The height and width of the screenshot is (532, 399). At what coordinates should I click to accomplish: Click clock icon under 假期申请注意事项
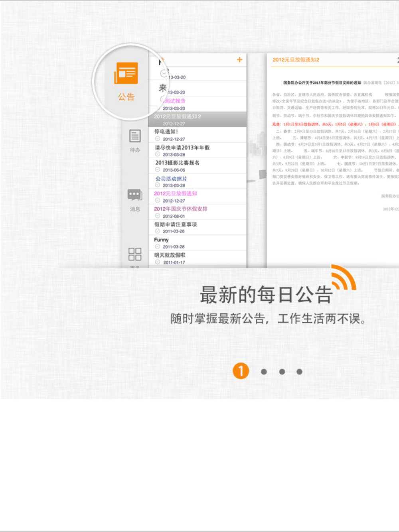158,231
